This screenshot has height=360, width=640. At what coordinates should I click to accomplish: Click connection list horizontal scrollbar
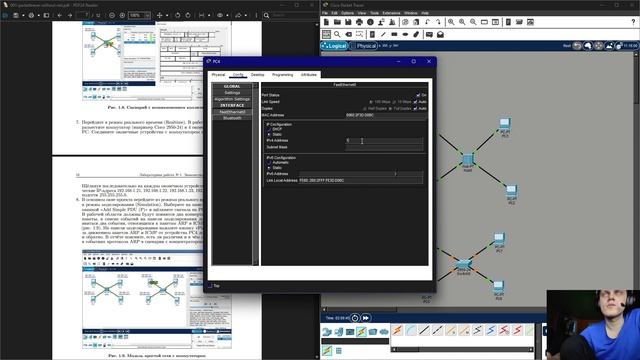[462, 349]
